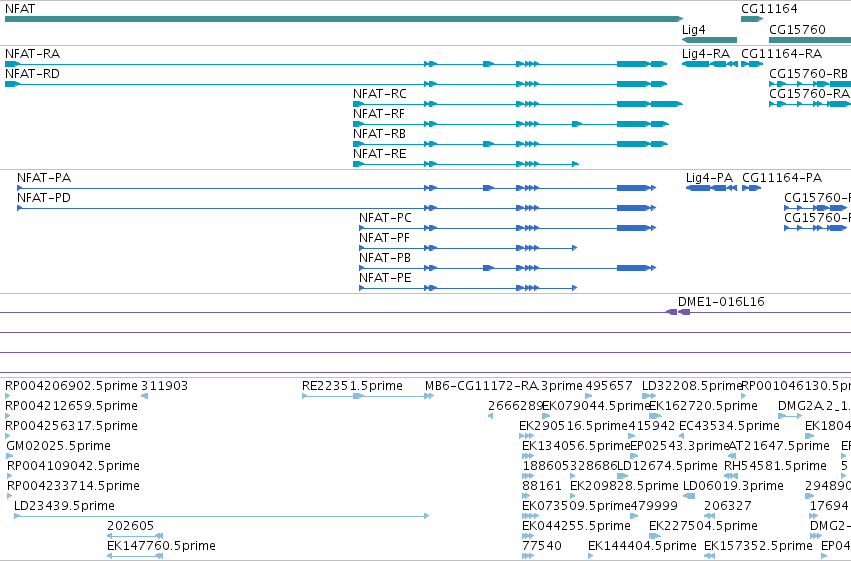Viewport: 851px width, 561px height.
Task: Select LD23439.5prime EST label
Action: coord(64,506)
